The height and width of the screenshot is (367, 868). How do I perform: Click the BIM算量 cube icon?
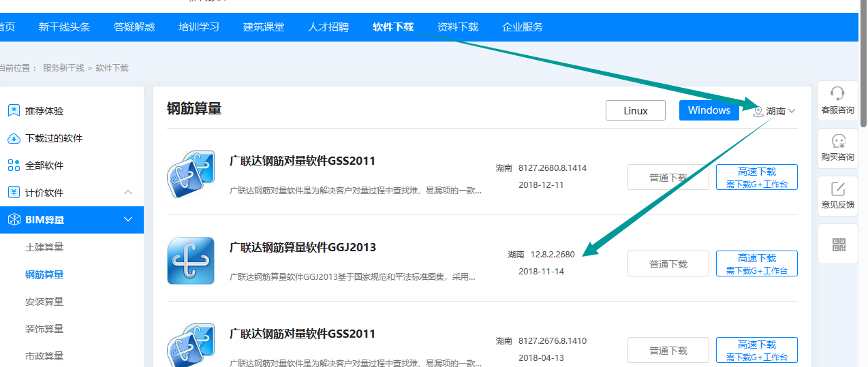14,220
